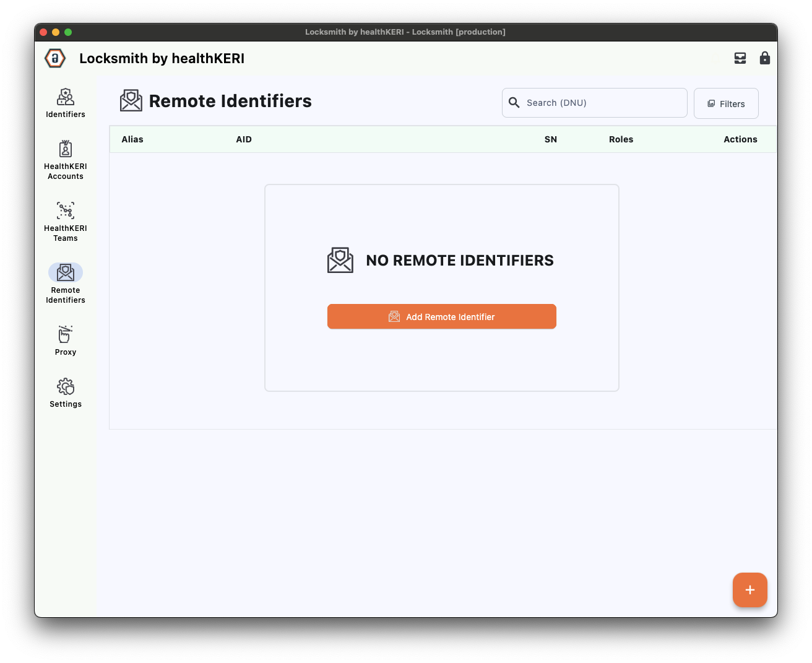
Task: Select the HealthKERI Accounts sidebar icon
Action: (65, 158)
